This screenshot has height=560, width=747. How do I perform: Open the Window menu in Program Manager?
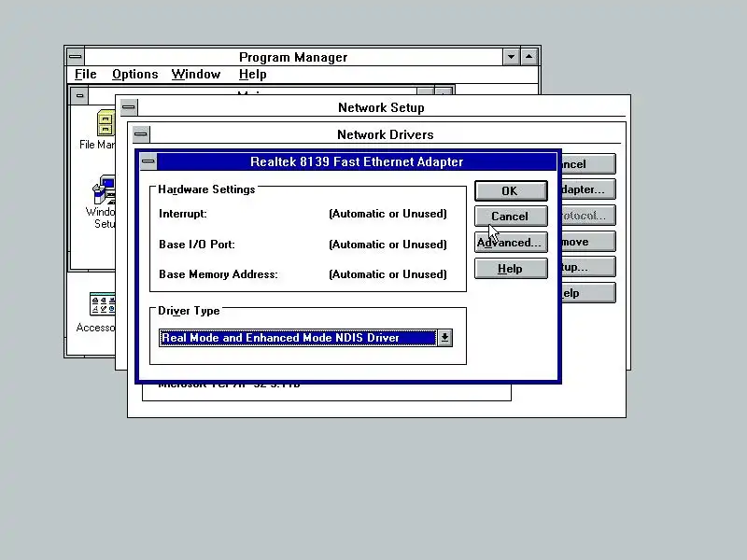(x=196, y=75)
